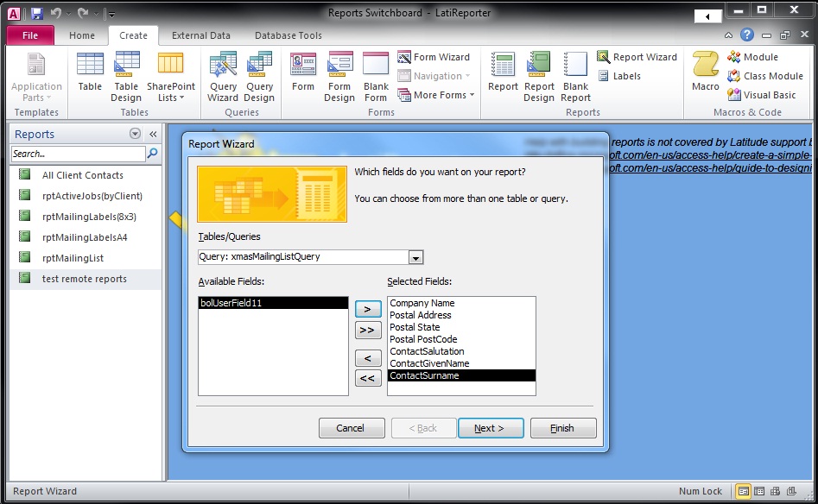
Task: Click the Next button in wizard
Action: (x=489, y=428)
